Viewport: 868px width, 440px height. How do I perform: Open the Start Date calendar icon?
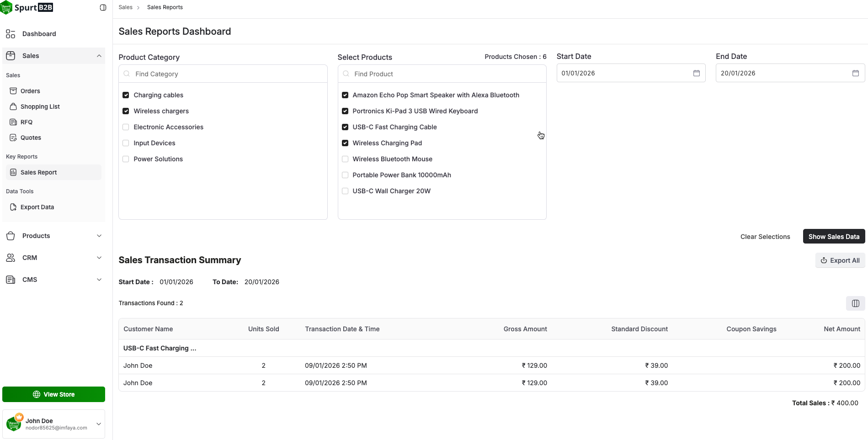(696, 73)
